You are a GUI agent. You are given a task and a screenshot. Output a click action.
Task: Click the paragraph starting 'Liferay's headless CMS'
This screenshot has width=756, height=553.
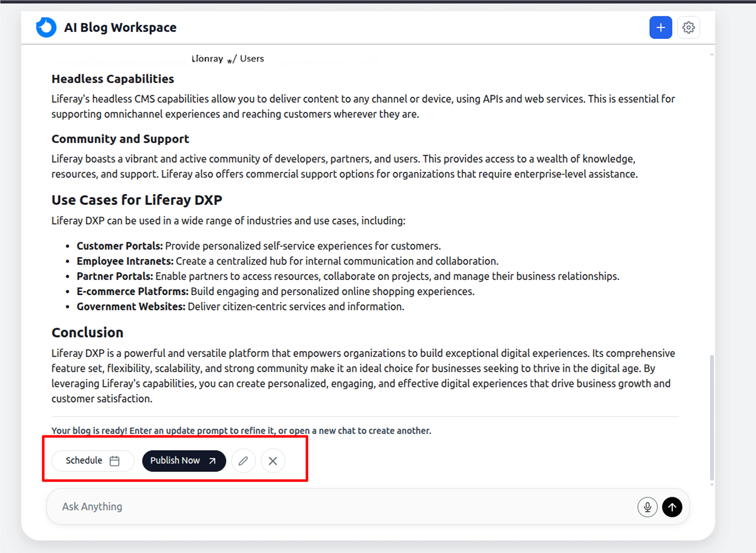pos(363,106)
